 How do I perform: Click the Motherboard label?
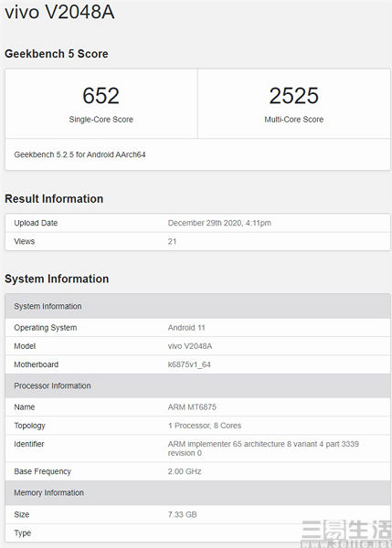tap(36, 364)
